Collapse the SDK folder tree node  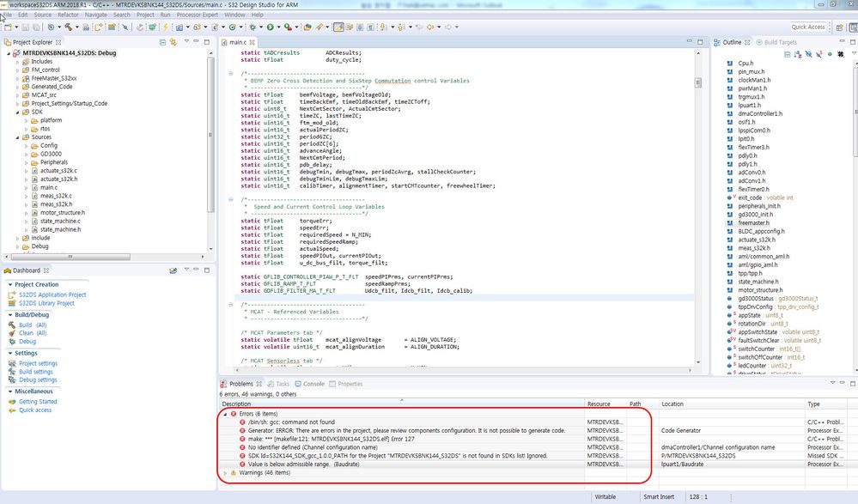17,112
